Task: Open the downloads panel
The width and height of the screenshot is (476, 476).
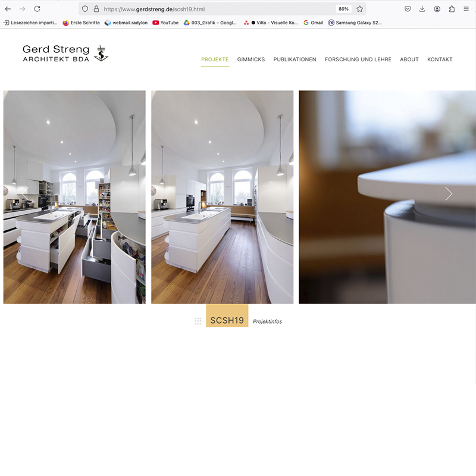Action: [422, 9]
